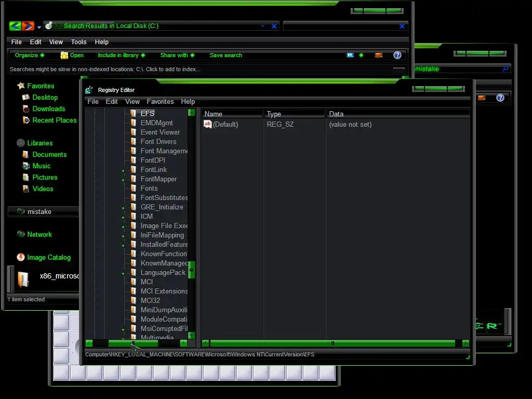Select the Event Viewer registry key
Image resolution: width=532 pixels, height=399 pixels.
[x=160, y=132]
